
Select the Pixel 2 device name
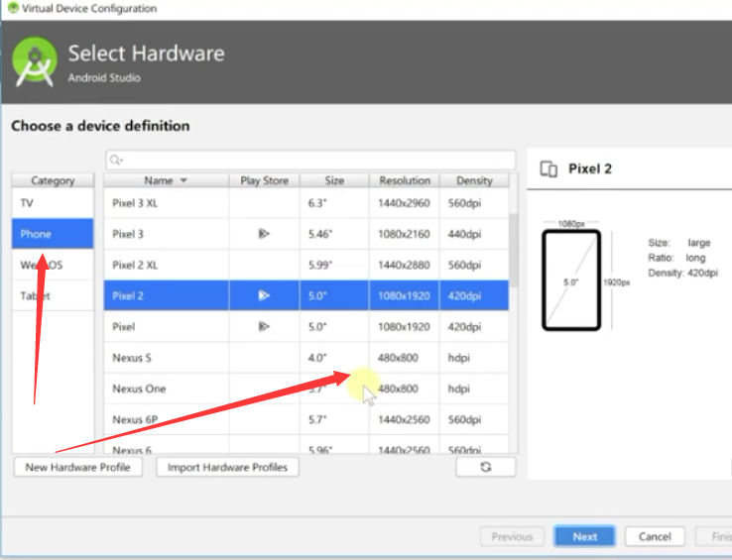click(x=127, y=296)
